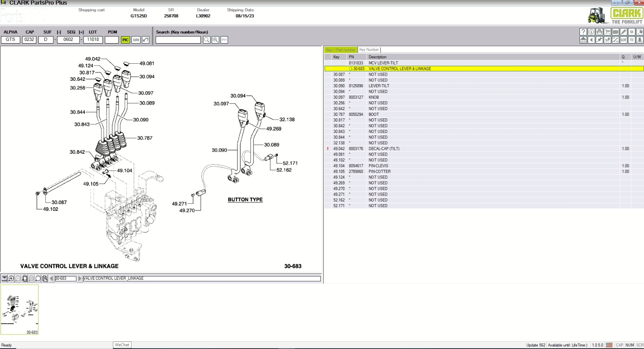Click the [-] sequence decrement label
Image resolution: width=644 pixels, height=349 pixels.
(59, 32)
